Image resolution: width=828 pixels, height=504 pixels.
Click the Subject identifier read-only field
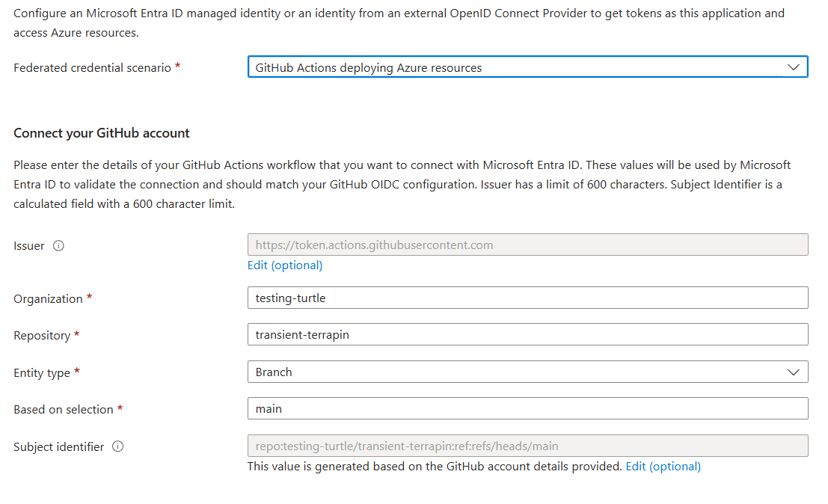pos(527,446)
